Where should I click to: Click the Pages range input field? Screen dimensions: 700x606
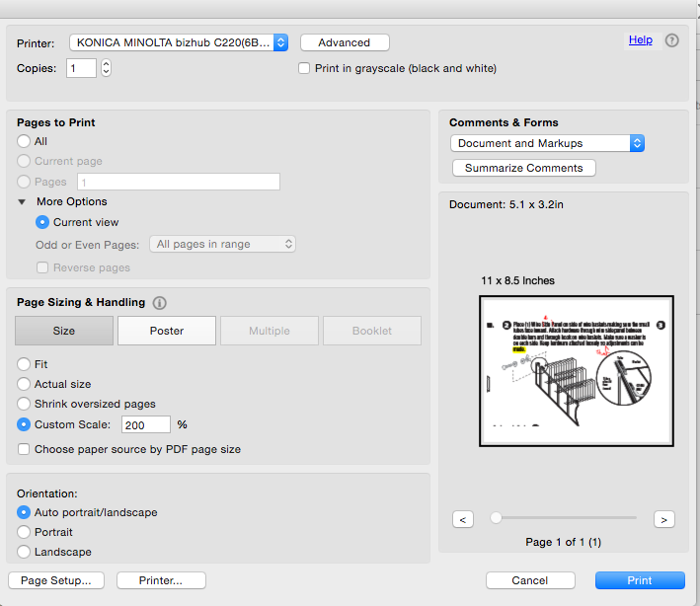pos(179,182)
